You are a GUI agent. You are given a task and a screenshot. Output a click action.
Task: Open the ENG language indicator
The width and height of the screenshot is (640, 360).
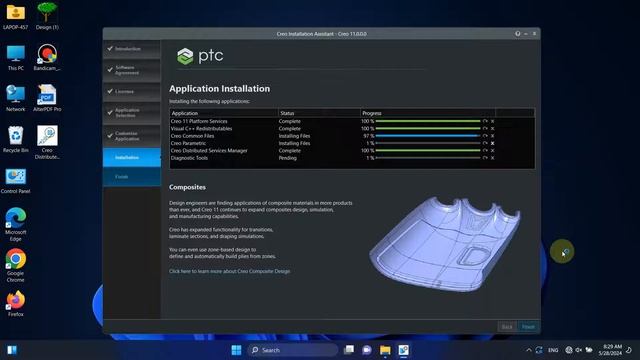click(553, 350)
